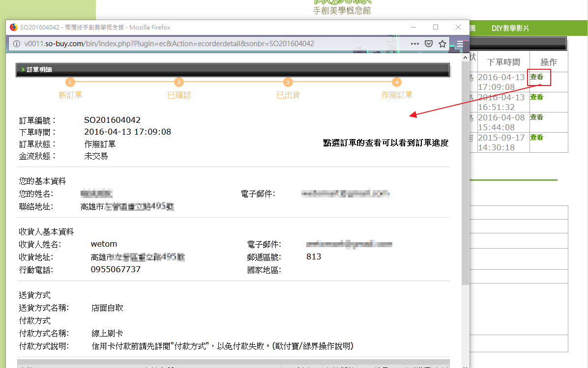The image size is (588, 368).
Task: Bookmark this page with the star icon
Action: pos(442,44)
